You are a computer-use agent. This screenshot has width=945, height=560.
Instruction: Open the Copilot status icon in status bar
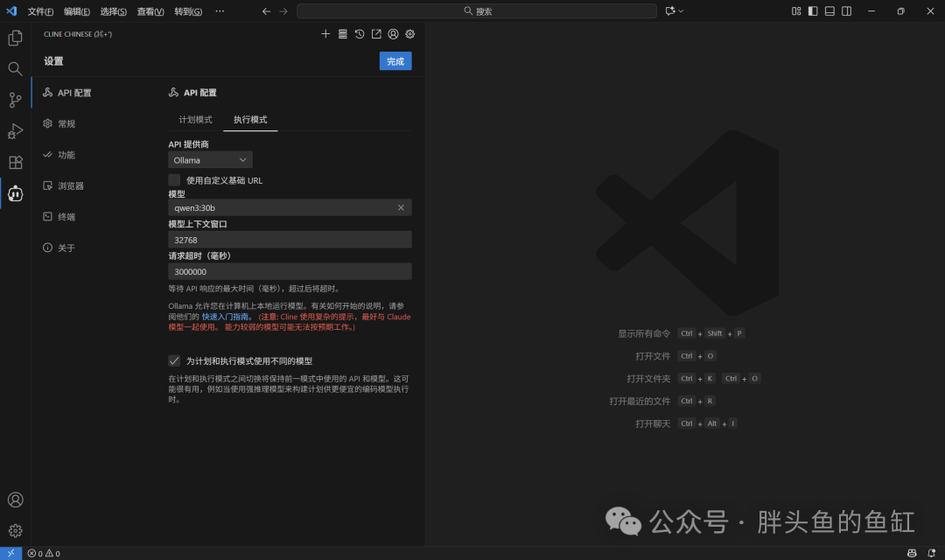(x=912, y=553)
